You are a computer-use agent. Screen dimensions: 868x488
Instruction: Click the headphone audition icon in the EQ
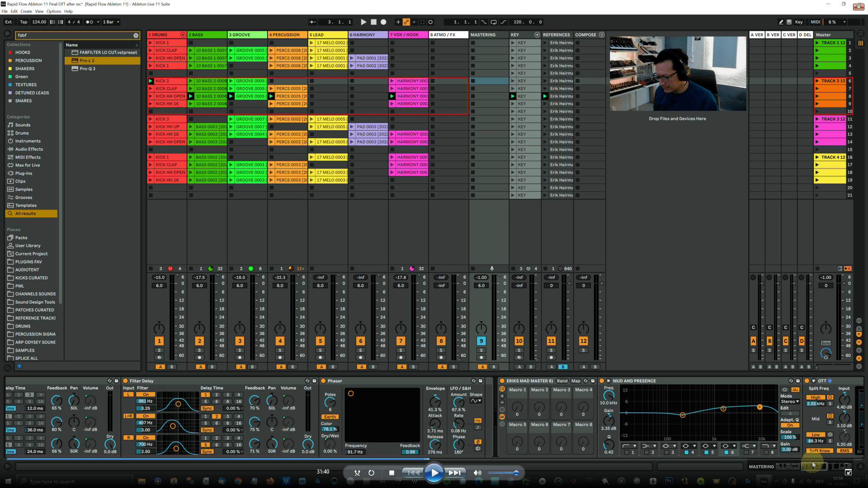tap(785, 389)
